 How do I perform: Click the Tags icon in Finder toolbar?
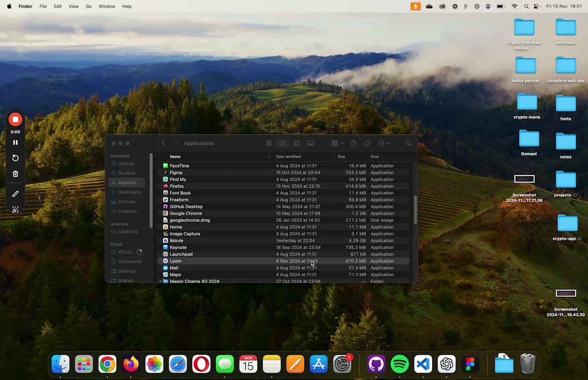coord(367,143)
